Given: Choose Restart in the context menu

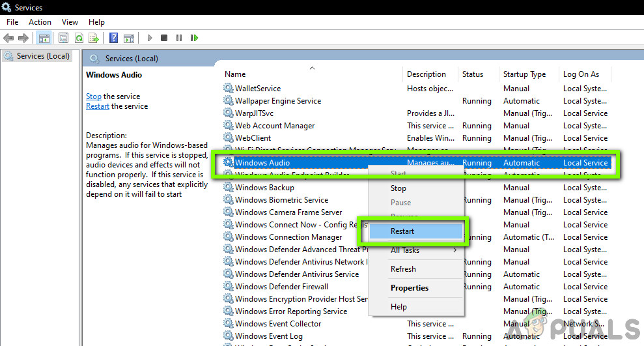Looking at the screenshot, I should click(416, 231).
